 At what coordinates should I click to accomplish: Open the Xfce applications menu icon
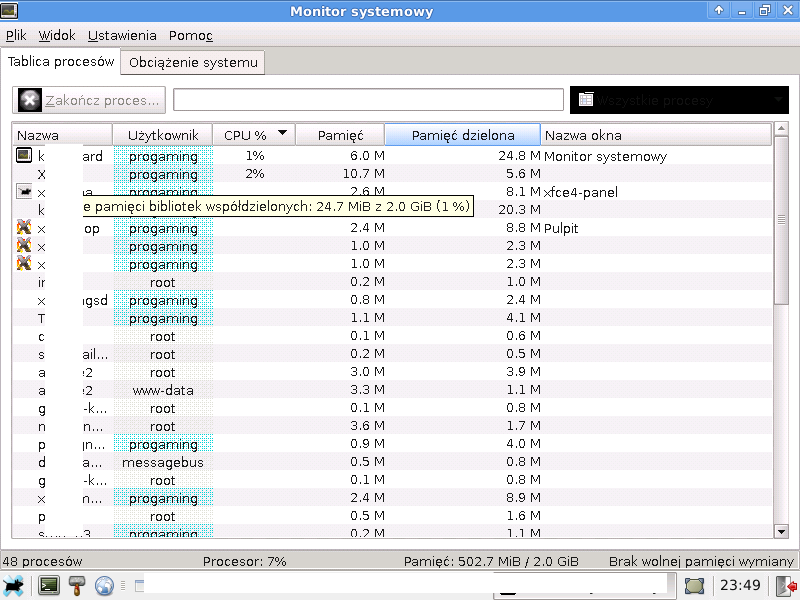14,586
